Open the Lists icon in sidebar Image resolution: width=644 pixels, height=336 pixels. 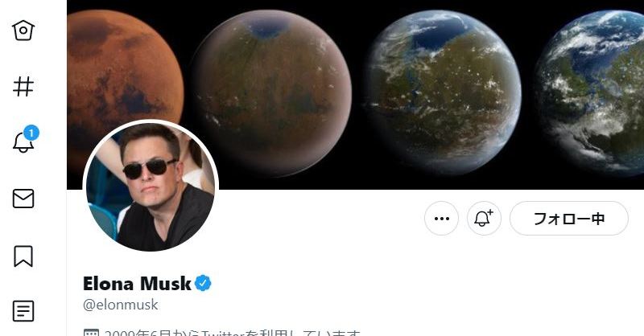(x=23, y=311)
